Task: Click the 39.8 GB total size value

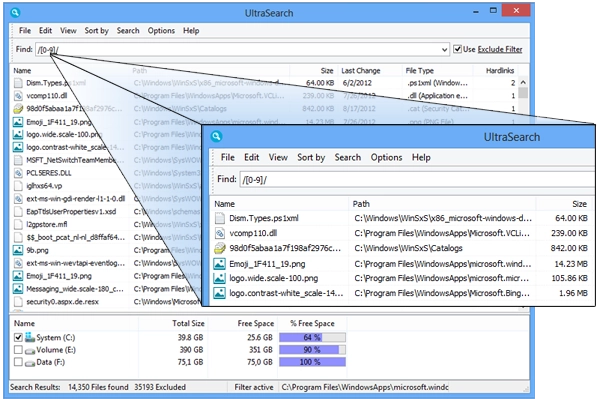Action: [190, 337]
